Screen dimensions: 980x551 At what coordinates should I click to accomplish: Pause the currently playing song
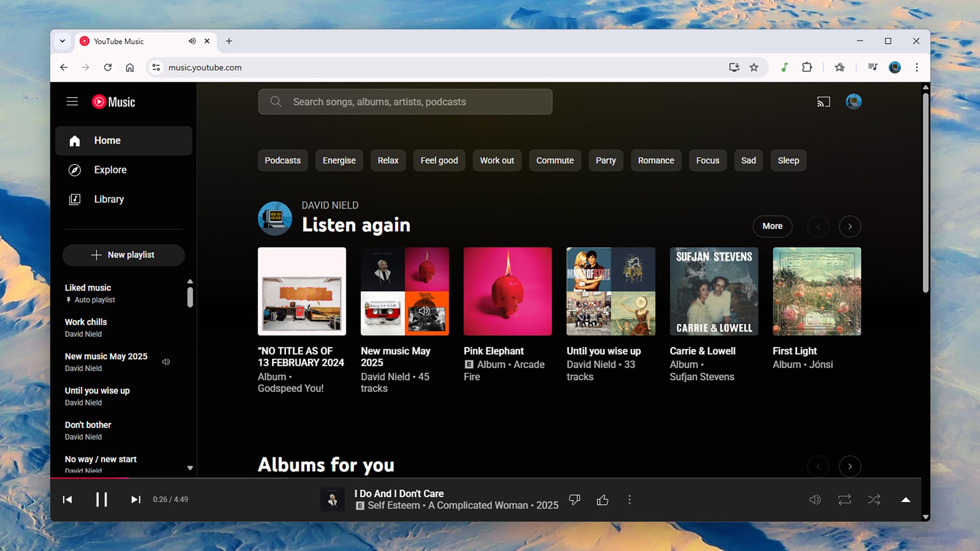(102, 500)
